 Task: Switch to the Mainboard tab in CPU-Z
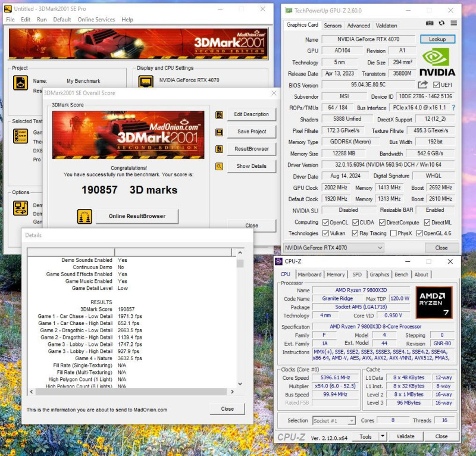click(x=309, y=274)
